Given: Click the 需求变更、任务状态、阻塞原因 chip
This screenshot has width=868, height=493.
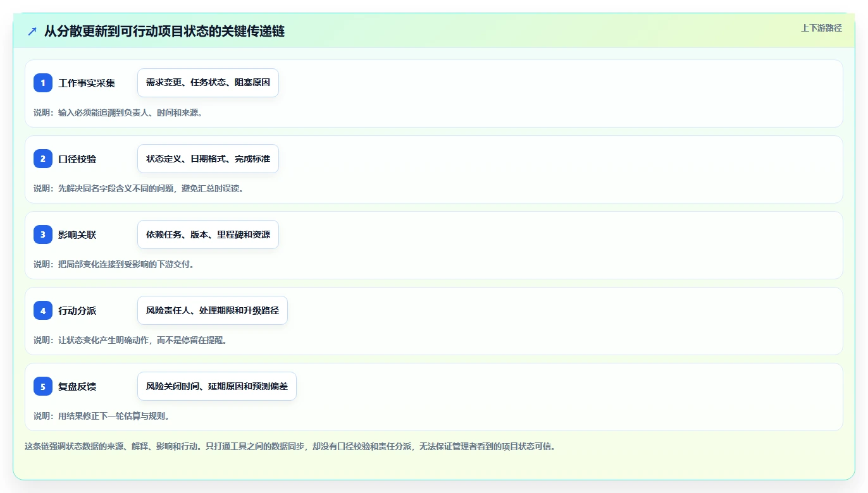Looking at the screenshot, I should click(208, 83).
